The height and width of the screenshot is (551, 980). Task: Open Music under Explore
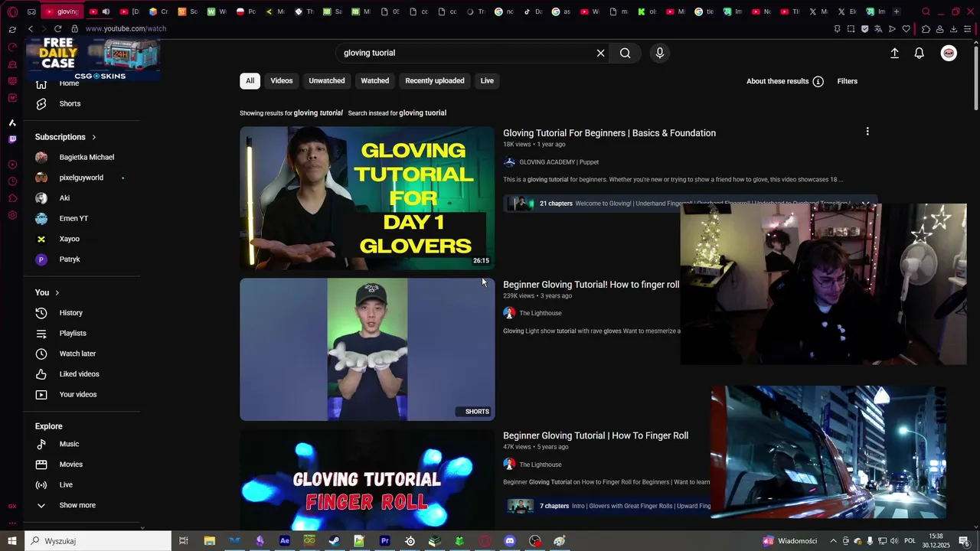coord(69,444)
